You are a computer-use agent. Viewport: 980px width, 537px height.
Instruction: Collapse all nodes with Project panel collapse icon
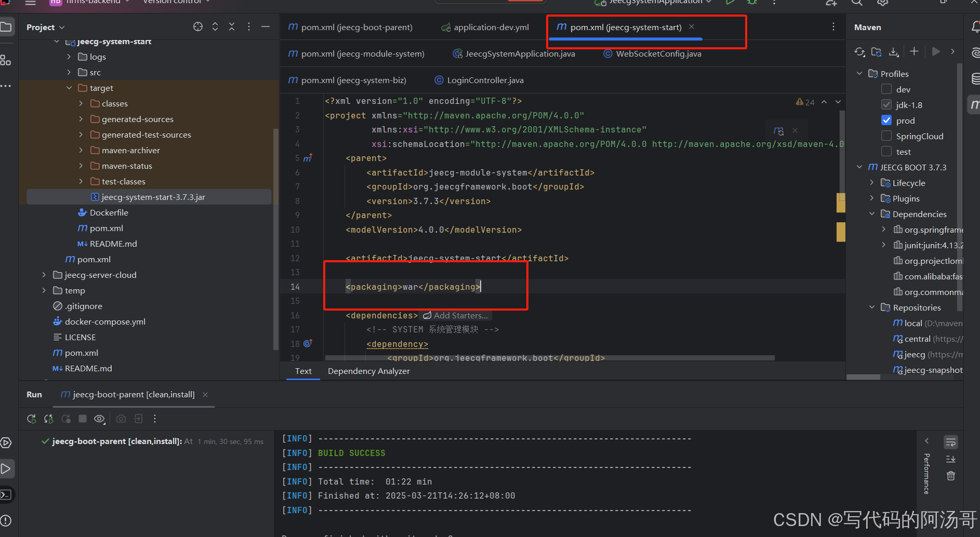click(232, 26)
